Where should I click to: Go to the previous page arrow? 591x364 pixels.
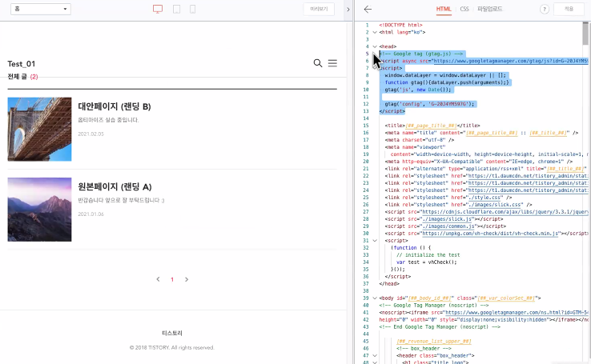(x=158, y=279)
